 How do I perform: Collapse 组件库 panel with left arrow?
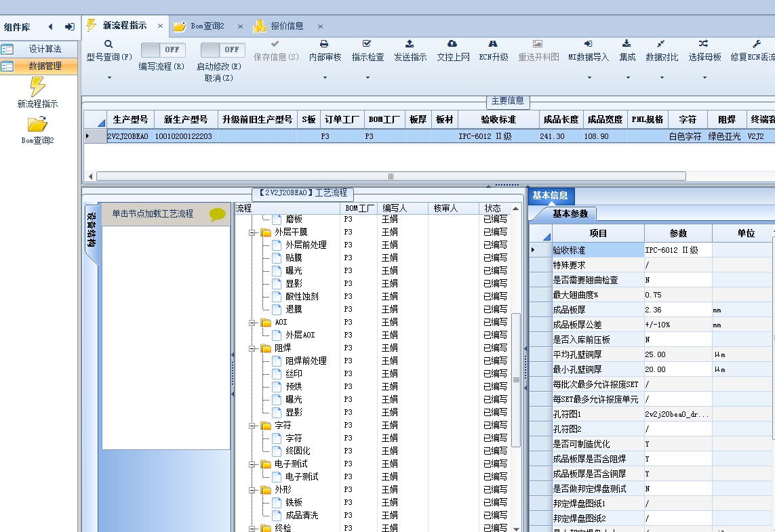50,26
